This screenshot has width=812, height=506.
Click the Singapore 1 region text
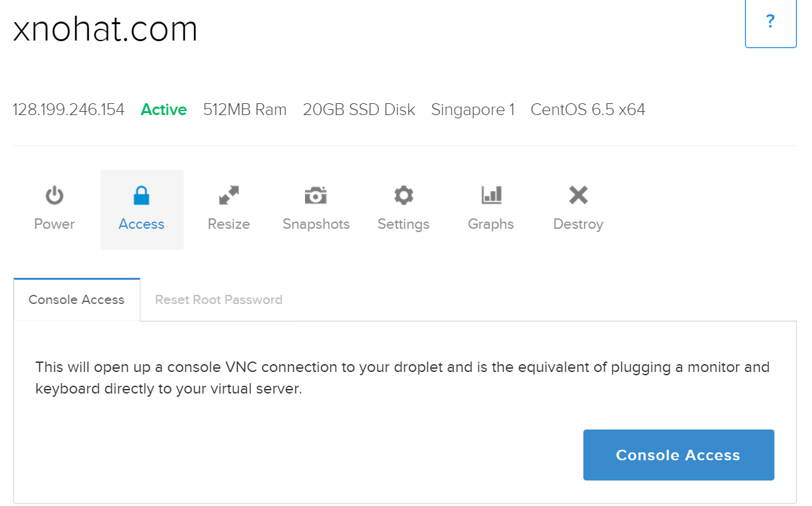[x=473, y=110]
